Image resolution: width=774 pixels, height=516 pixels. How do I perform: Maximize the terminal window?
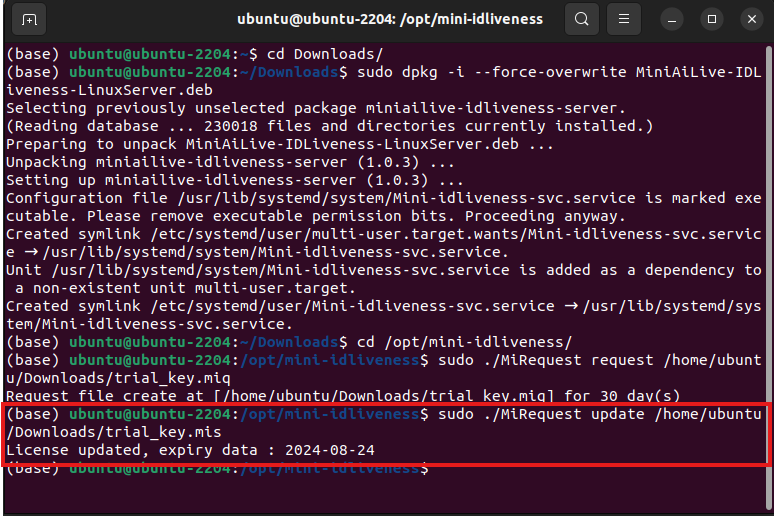pyautogui.click(x=711, y=19)
